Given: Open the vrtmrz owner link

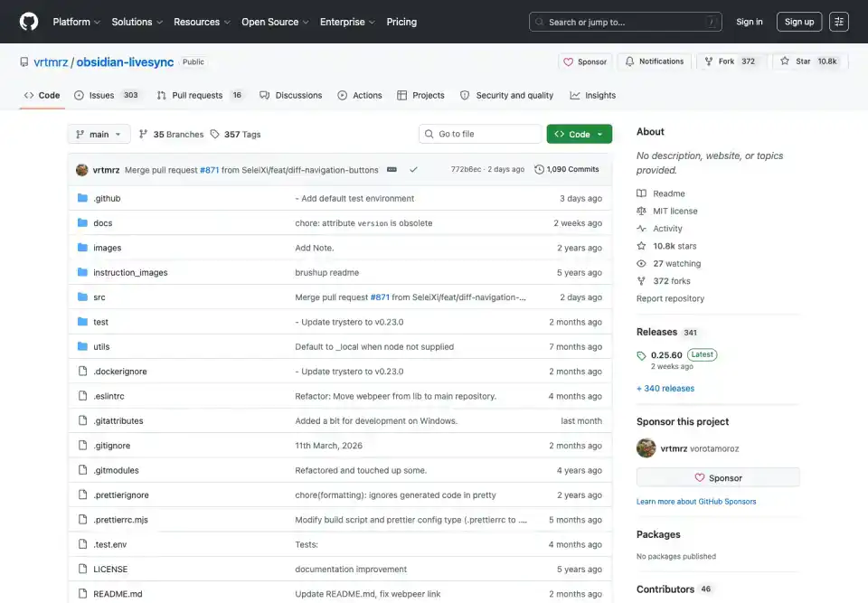Looking at the screenshot, I should click(51, 62).
